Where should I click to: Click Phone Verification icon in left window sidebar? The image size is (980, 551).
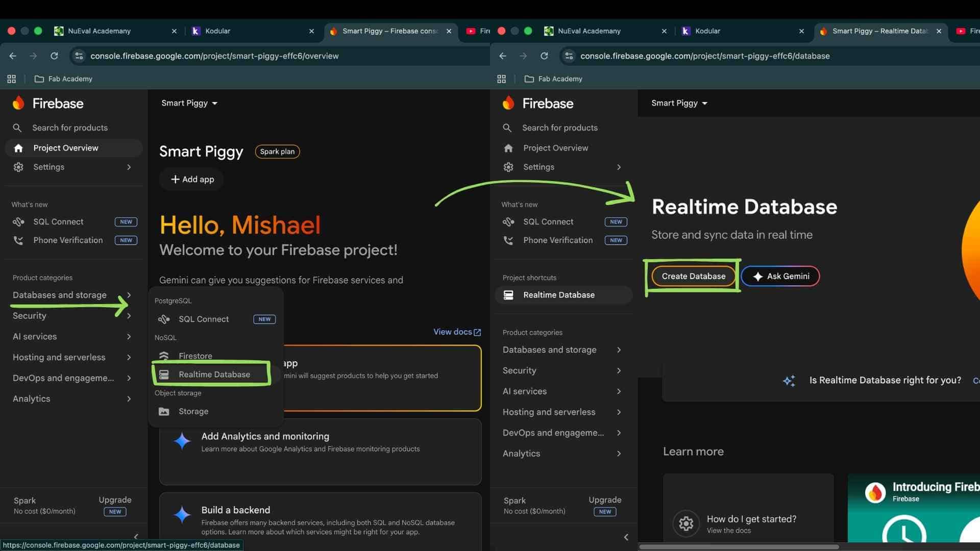click(x=18, y=240)
